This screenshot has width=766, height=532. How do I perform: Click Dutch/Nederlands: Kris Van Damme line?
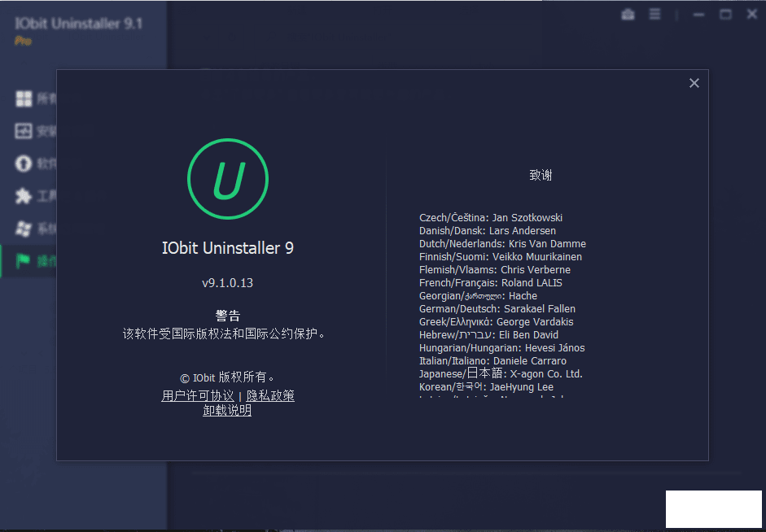click(502, 243)
